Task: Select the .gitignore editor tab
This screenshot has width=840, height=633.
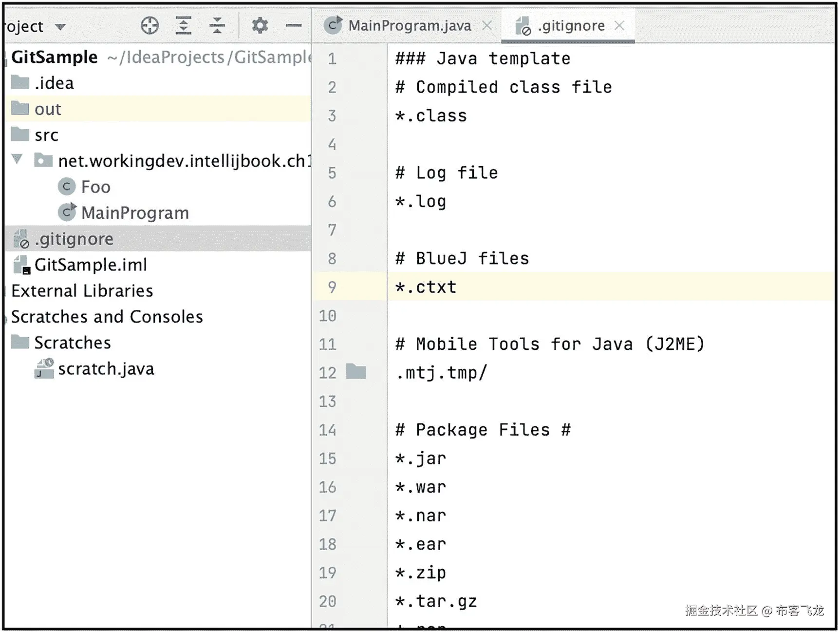Action: pyautogui.click(x=571, y=25)
